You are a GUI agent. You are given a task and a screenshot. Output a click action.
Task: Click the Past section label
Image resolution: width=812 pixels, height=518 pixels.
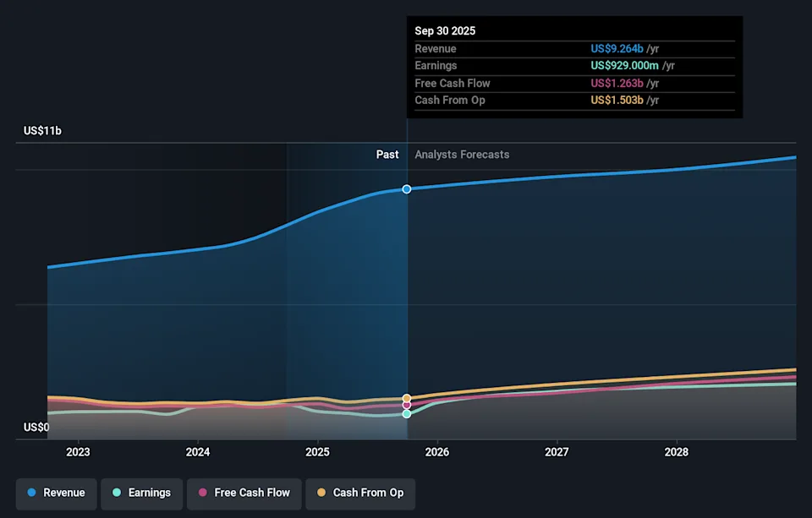[387, 155]
